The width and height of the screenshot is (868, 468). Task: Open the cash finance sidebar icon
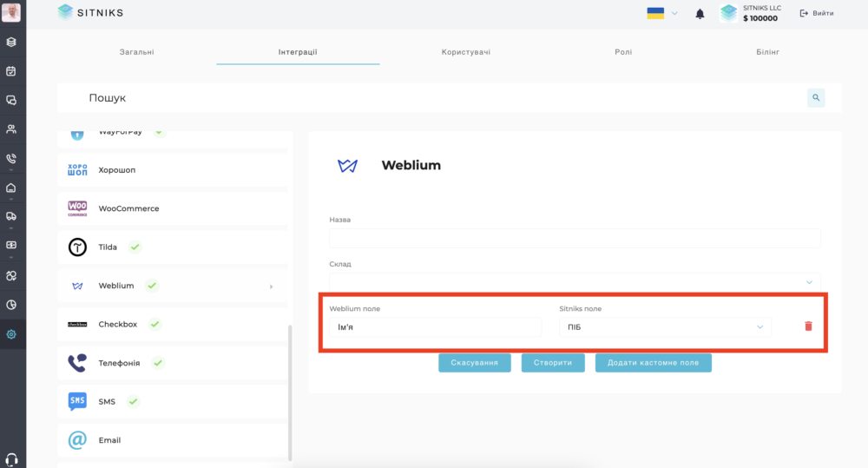(x=11, y=245)
